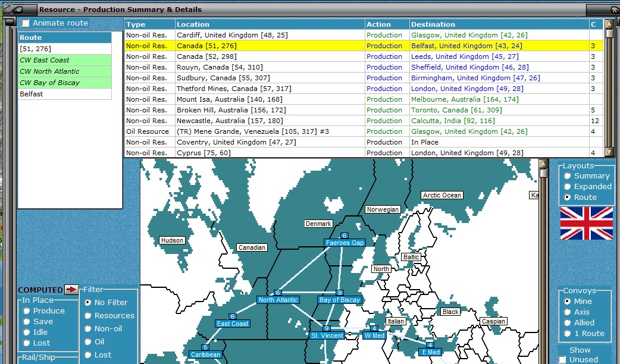Choose the Resources filter option
The width and height of the screenshot is (620, 364).
pos(89,316)
